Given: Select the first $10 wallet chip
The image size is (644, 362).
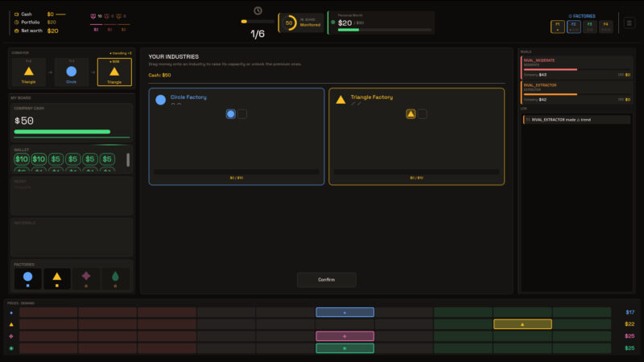Looking at the screenshot, I should (22, 158).
